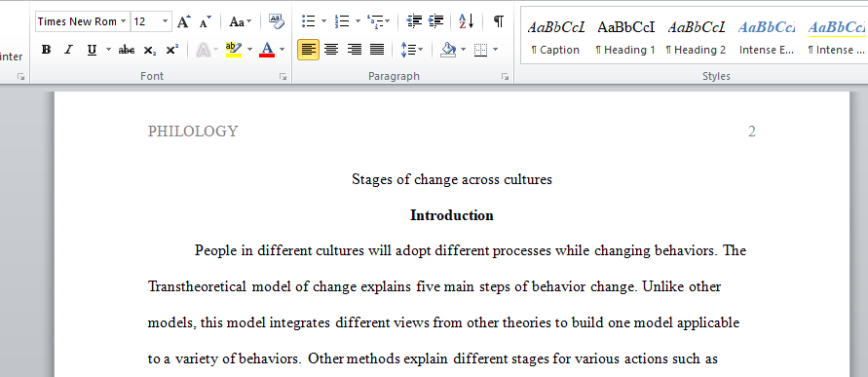This screenshot has width=868, height=377.
Task: Open highlight color dropdown arrow
Action: (249, 50)
